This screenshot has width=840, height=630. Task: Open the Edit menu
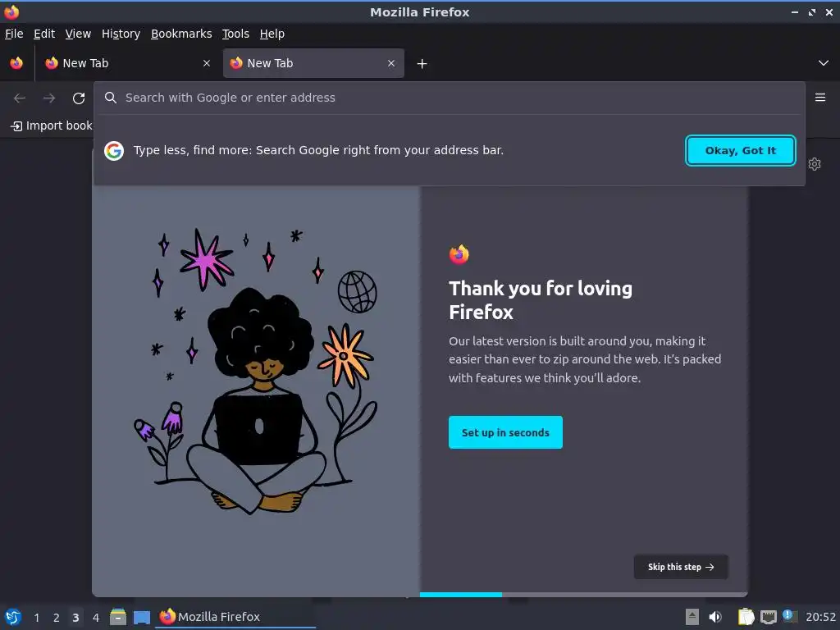point(44,34)
